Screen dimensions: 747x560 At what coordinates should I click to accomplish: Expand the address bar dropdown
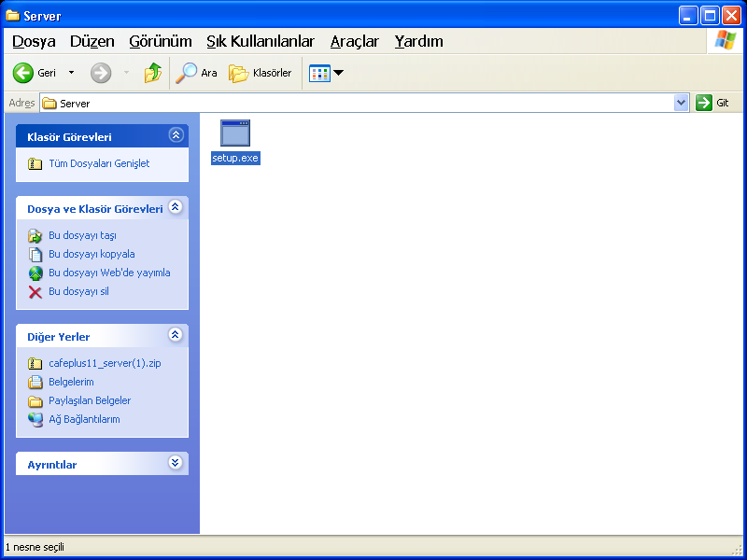[x=682, y=103]
